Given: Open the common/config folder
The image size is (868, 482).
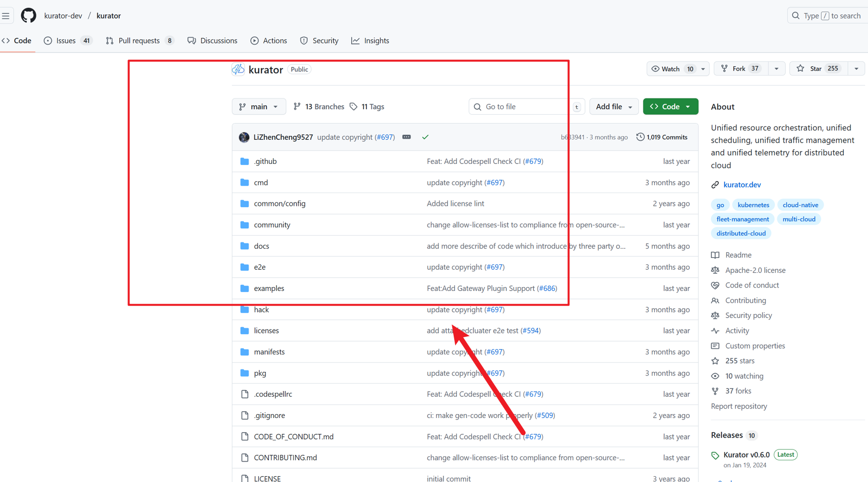Looking at the screenshot, I should (x=280, y=204).
